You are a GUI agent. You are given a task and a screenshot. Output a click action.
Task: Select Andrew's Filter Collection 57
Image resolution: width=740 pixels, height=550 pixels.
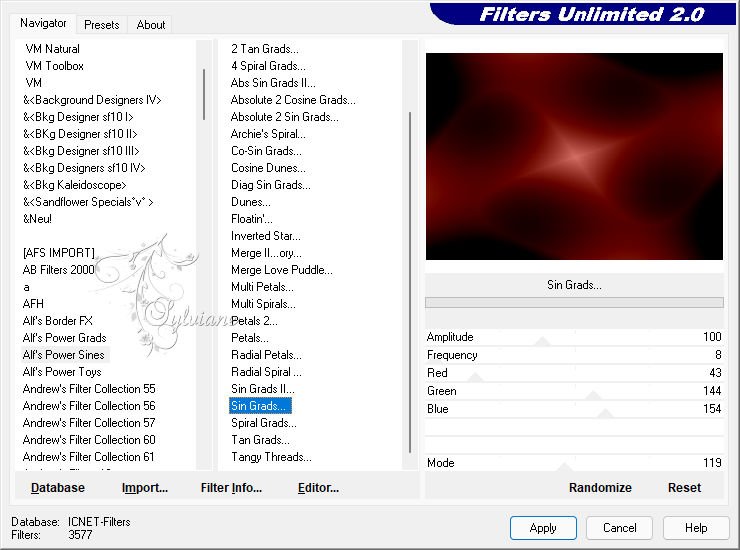tap(89, 423)
